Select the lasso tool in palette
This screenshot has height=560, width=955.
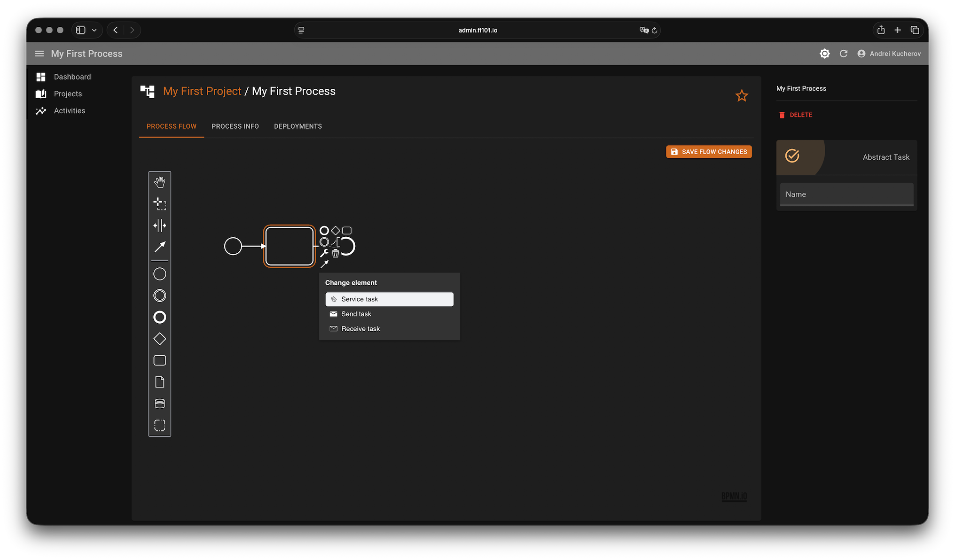coord(160,204)
